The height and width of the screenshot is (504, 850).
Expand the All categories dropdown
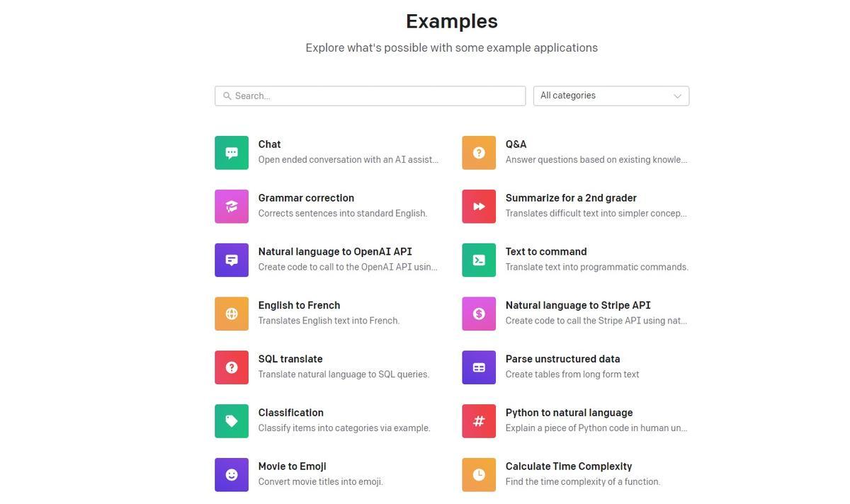click(x=611, y=96)
